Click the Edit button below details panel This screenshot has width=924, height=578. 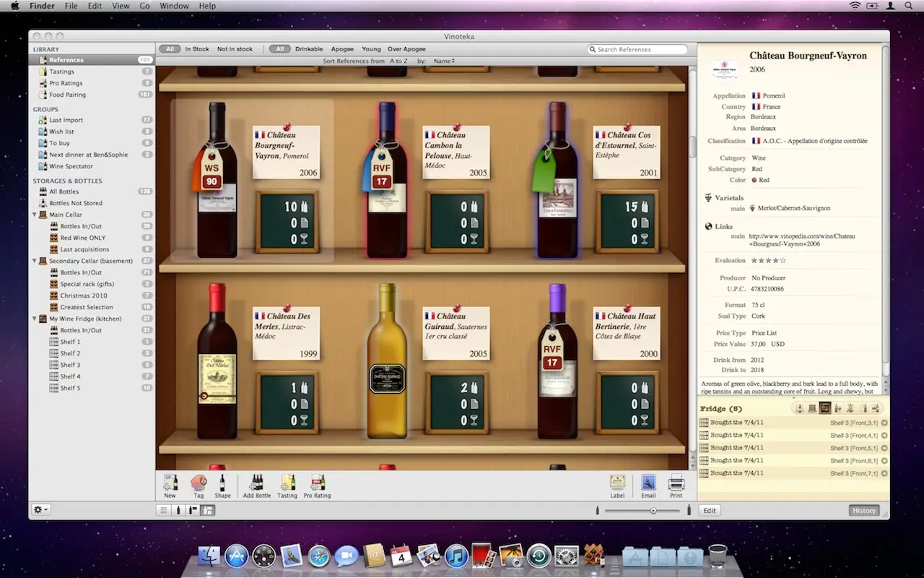(x=710, y=510)
